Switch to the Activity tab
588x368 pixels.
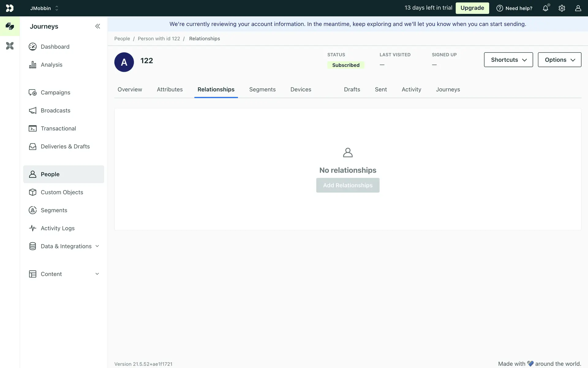(x=411, y=90)
